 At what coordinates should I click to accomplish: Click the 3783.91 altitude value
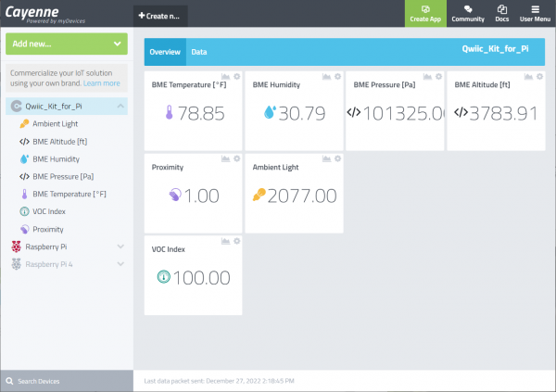pos(503,113)
